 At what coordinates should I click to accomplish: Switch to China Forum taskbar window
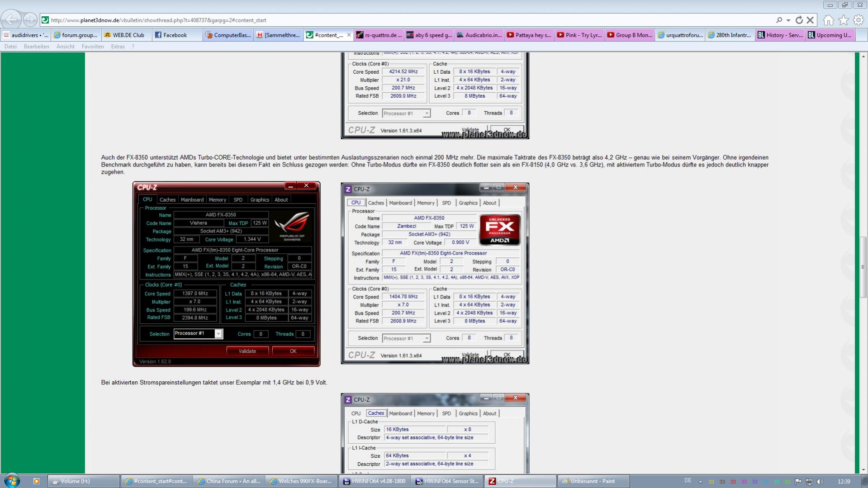229,481
